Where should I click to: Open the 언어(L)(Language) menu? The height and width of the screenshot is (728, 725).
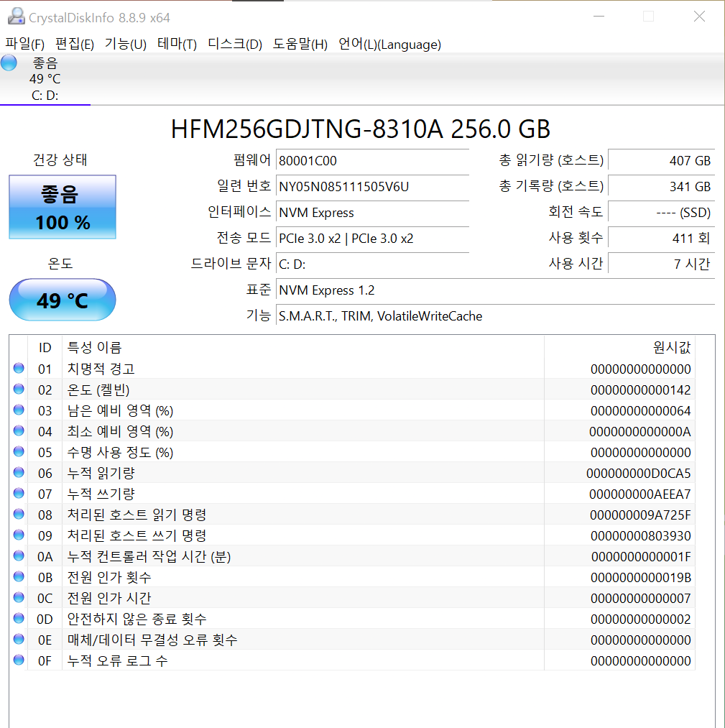[x=389, y=44]
